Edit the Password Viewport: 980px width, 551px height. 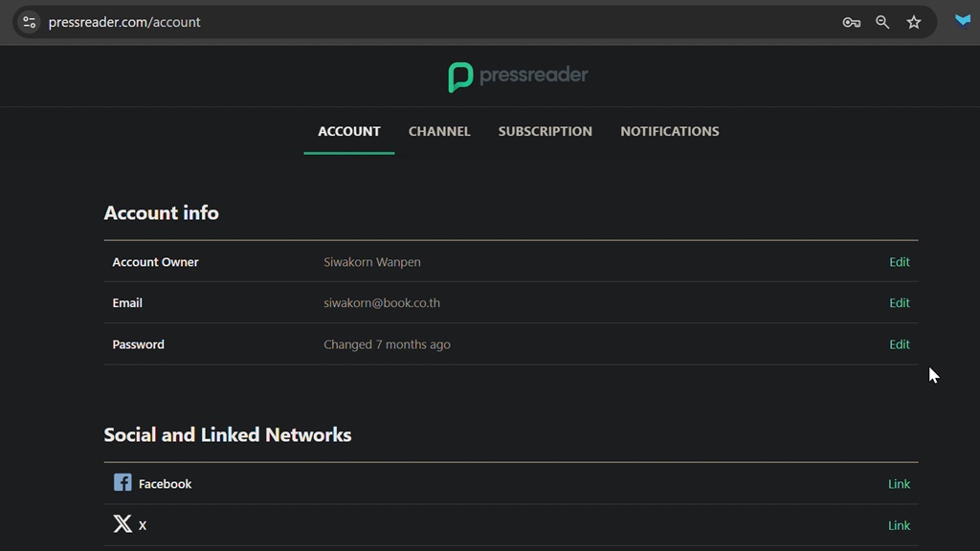click(899, 344)
